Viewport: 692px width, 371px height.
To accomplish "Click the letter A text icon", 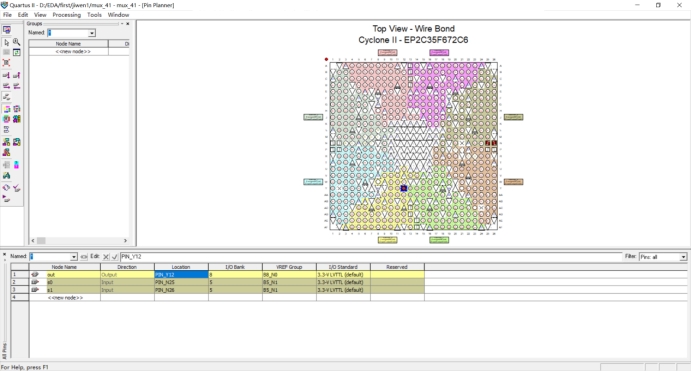I will tap(6, 176).
